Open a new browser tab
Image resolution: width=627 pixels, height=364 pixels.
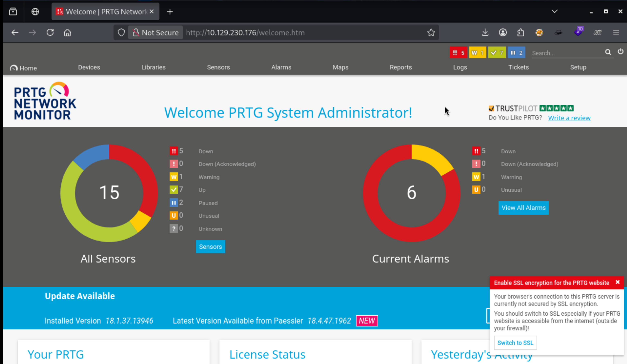pos(170,12)
